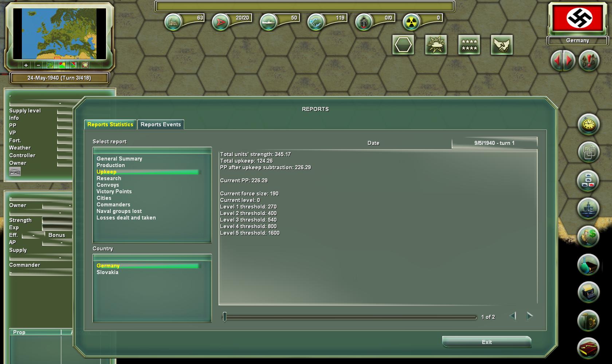Toggle the white circle minimap mode
This screenshot has height=364, width=612.
tap(85, 65)
